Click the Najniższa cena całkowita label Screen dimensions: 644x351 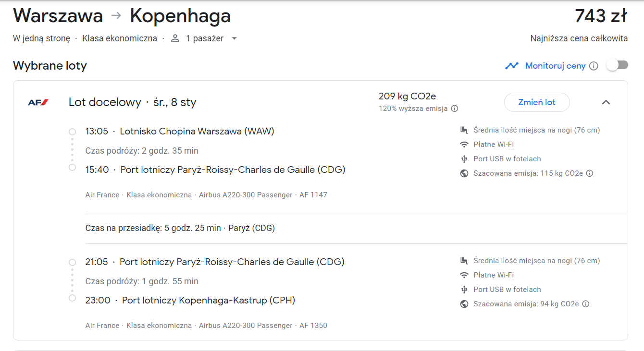click(x=579, y=38)
